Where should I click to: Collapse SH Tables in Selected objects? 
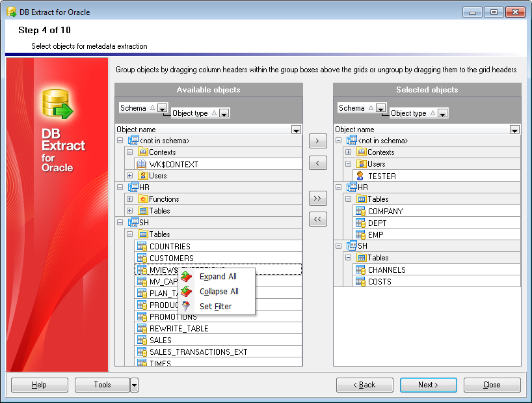click(x=348, y=257)
